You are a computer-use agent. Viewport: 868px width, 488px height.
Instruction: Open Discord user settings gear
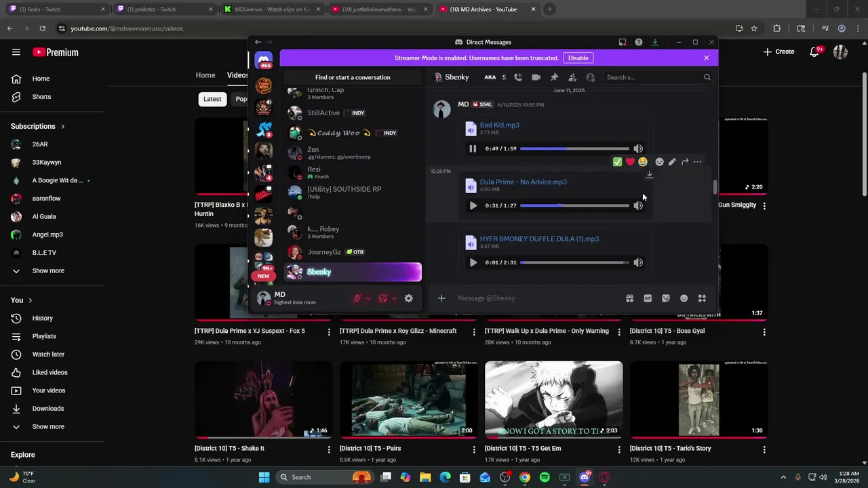(x=408, y=298)
